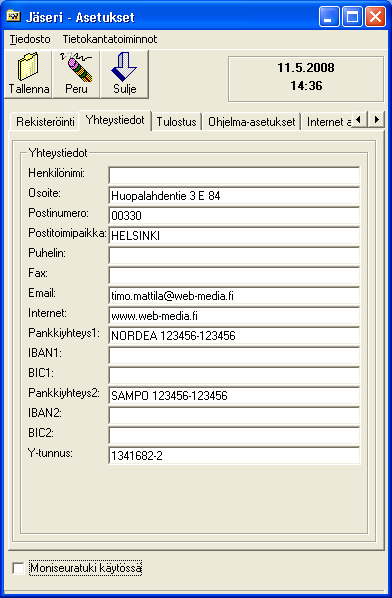Screen dimensions: 392x598
Task: Open the Tietokantatoiminnot menu
Action: 110,39
